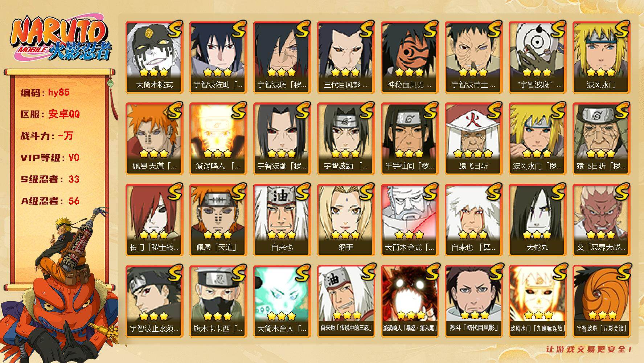Viewport: 644px width, 363px height.
Task: Click the S级忍者 33 count line
Action: click(x=50, y=179)
